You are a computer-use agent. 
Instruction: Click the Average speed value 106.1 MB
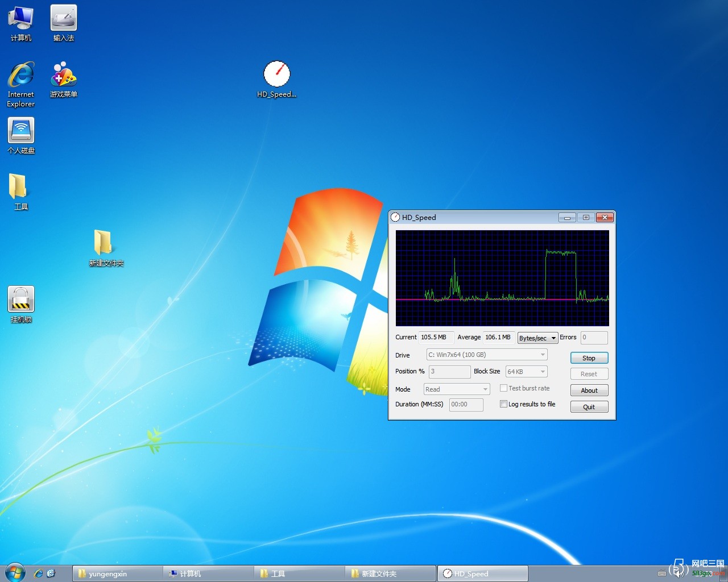(x=499, y=338)
